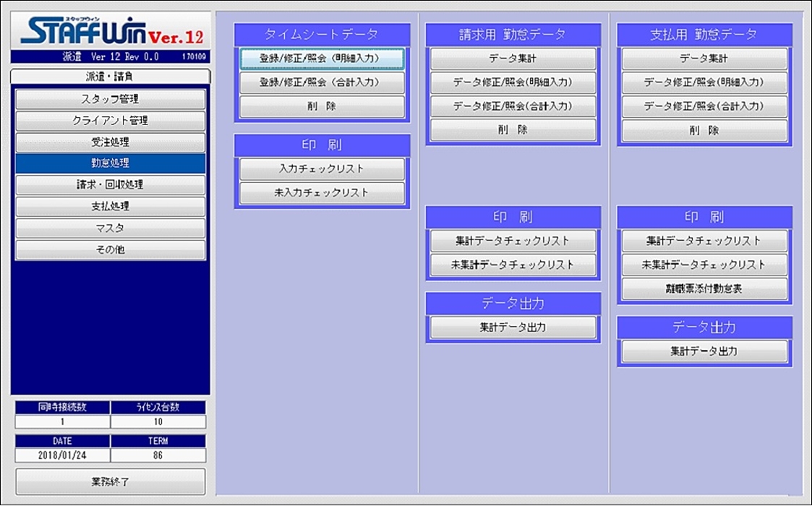This screenshot has height=506, width=812.
Task: Open データ修正/照会(合計入力) under 請求用
Action: pos(513,107)
